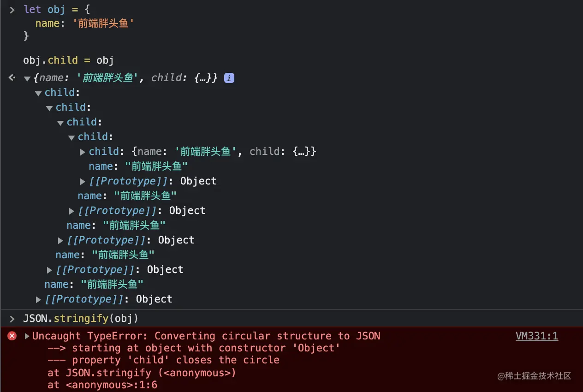Collapse the root object {name: '前端胖头鱼', child: {…}}
This screenshot has width=583, height=392.
[27, 78]
